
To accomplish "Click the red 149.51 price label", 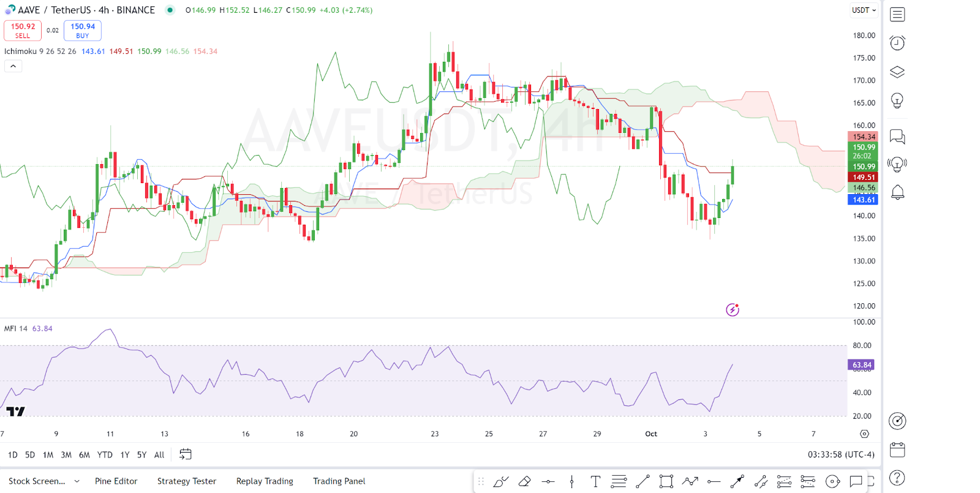I will [864, 177].
